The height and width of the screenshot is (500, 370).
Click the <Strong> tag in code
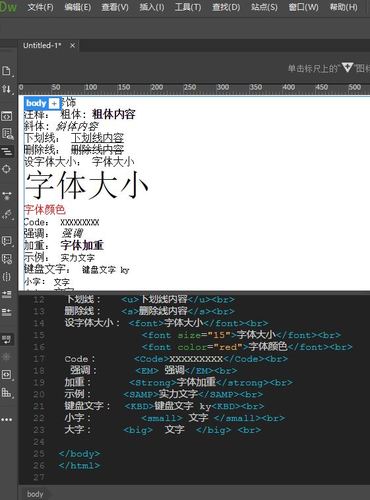tap(153, 383)
